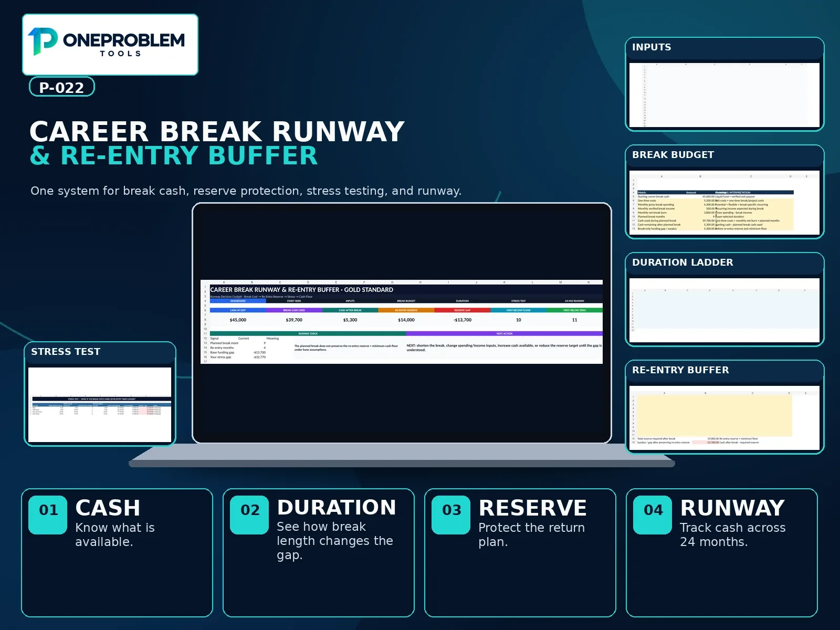Click the 'CAREER BREAK RUNWAY' main headline
Screen dimensions: 840x630
pos(217,132)
